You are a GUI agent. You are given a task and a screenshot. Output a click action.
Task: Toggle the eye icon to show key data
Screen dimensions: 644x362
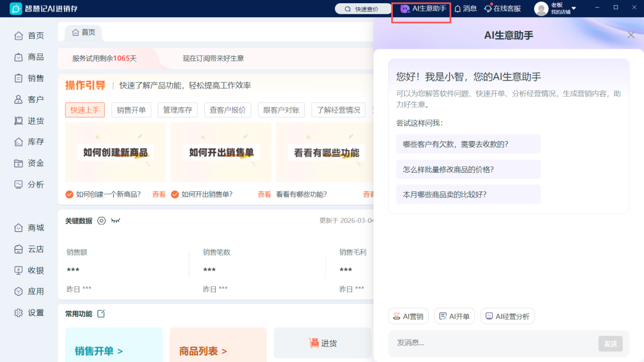115,220
